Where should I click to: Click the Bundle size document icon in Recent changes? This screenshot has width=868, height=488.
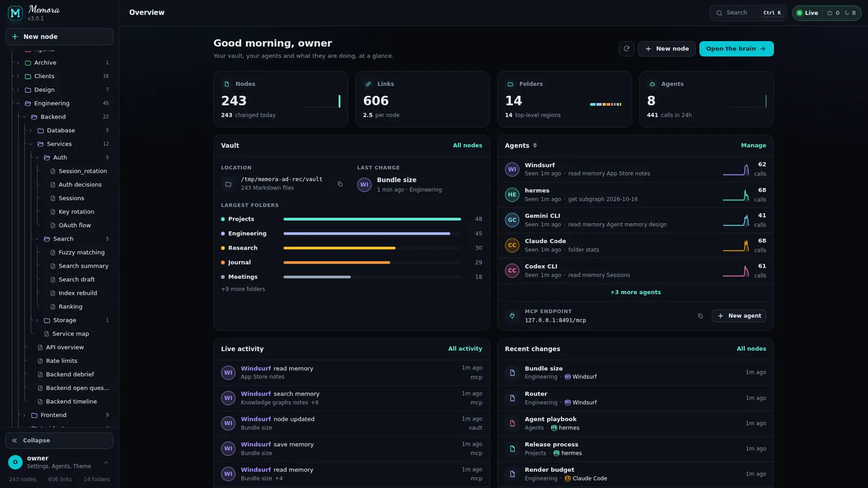coord(512,373)
